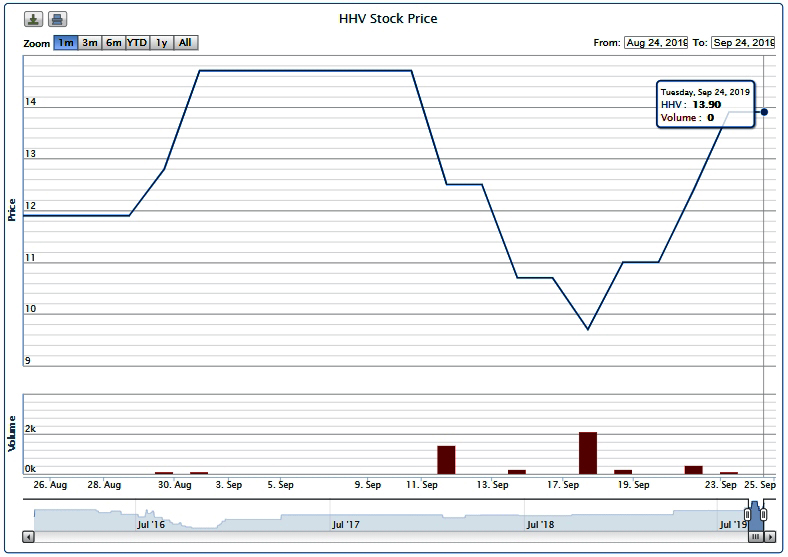This screenshot has height=557, width=788.
Task: Choose the YTD zoom option
Action: coord(138,43)
